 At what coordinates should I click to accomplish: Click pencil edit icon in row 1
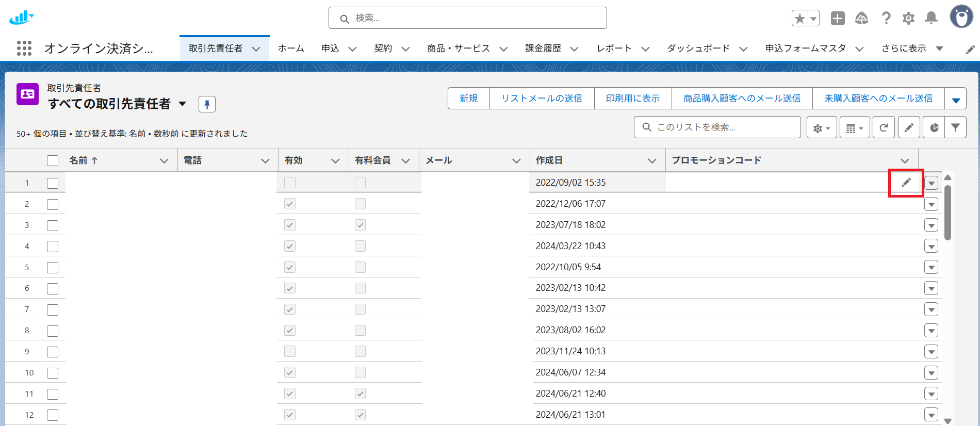pos(906,183)
